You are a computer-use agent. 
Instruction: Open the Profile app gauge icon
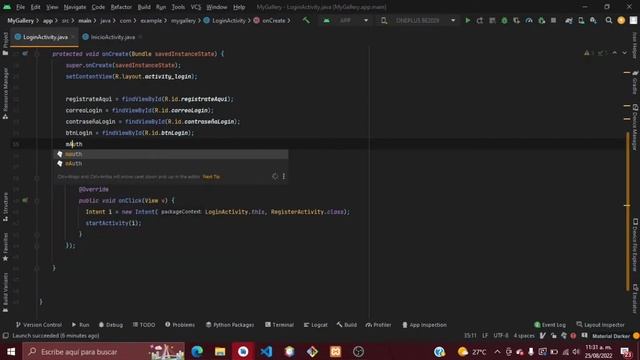[x=529, y=20]
